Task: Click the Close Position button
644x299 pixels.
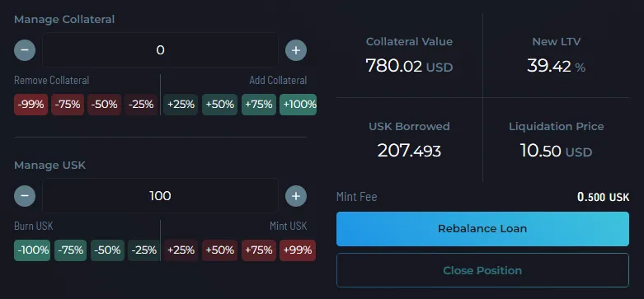Action: point(482,270)
